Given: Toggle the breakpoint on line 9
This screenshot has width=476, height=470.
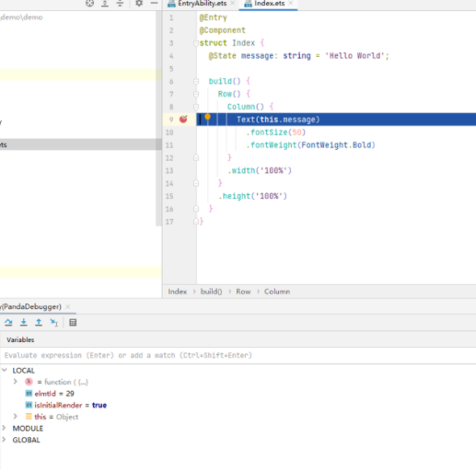Looking at the screenshot, I should pyautogui.click(x=183, y=119).
